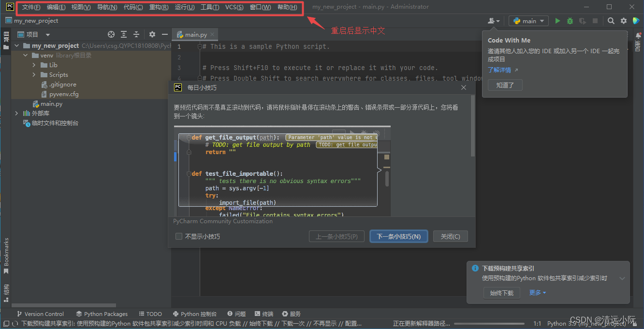
Task: Click the project panel horizontal scrollbar
Action: pyautogui.click(x=63, y=305)
